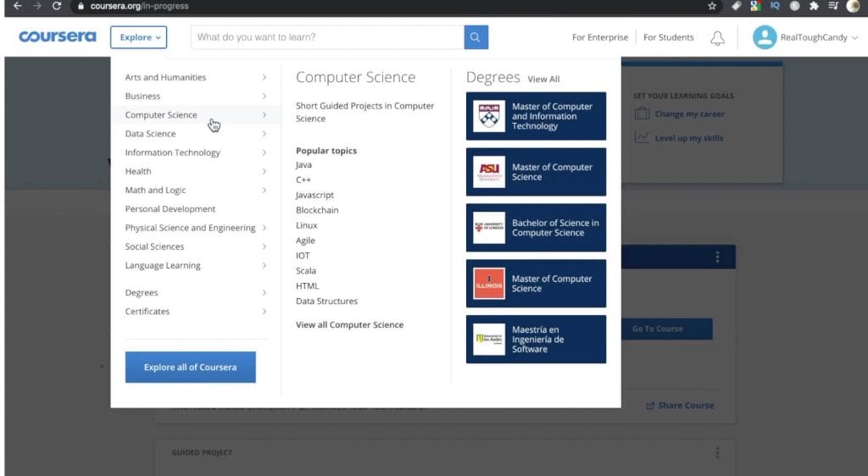Open the HTML popular topic
Screen dimensions: 868x476
click(x=307, y=285)
